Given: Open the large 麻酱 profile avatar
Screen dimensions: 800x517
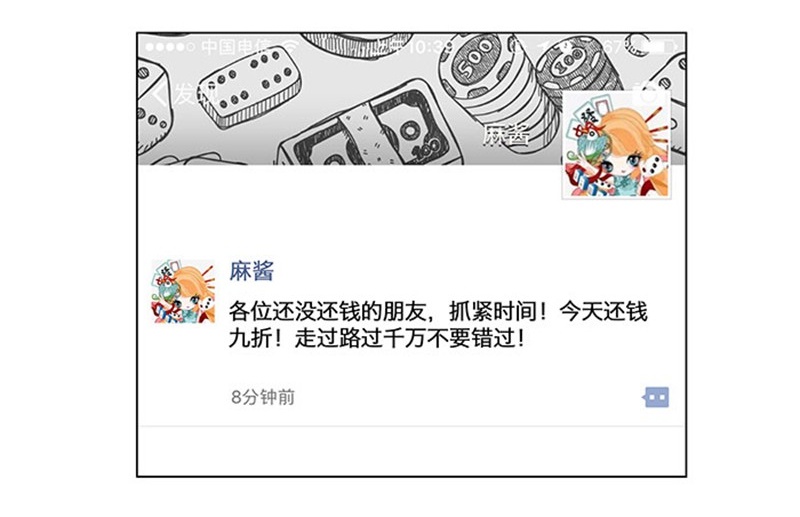Looking at the screenshot, I should (616, 145).
